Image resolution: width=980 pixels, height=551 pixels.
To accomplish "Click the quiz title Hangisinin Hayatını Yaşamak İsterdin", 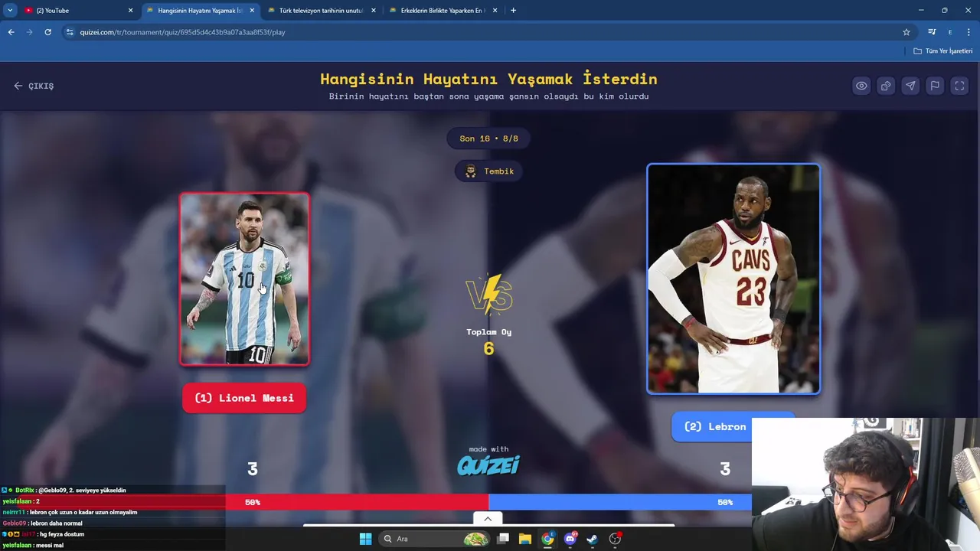I will tap(488, 79).
